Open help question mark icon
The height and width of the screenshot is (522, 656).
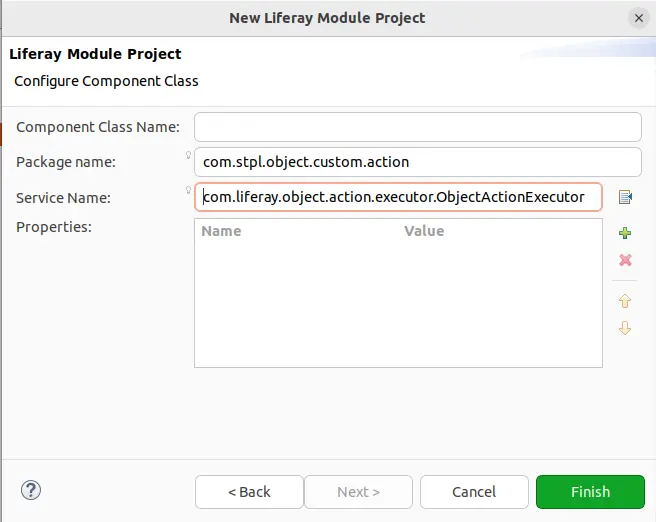pos(31,490)
